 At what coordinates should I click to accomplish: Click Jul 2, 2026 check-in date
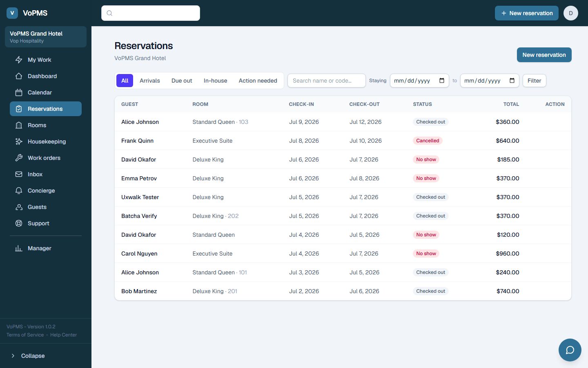click(304, 291)
